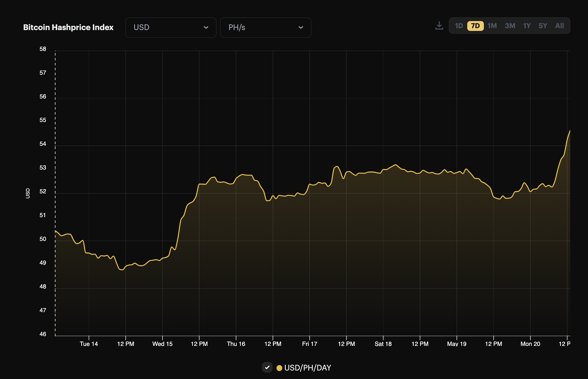Select the 5Y timeframe
588x379 pixels.
(x=543, y=25)
